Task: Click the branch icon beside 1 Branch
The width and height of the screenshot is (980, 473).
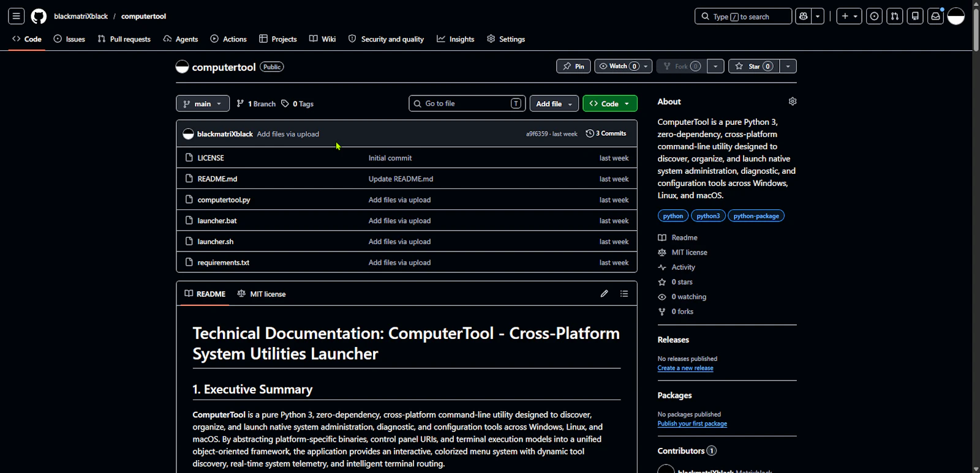Action: click(x=241, y=103)
